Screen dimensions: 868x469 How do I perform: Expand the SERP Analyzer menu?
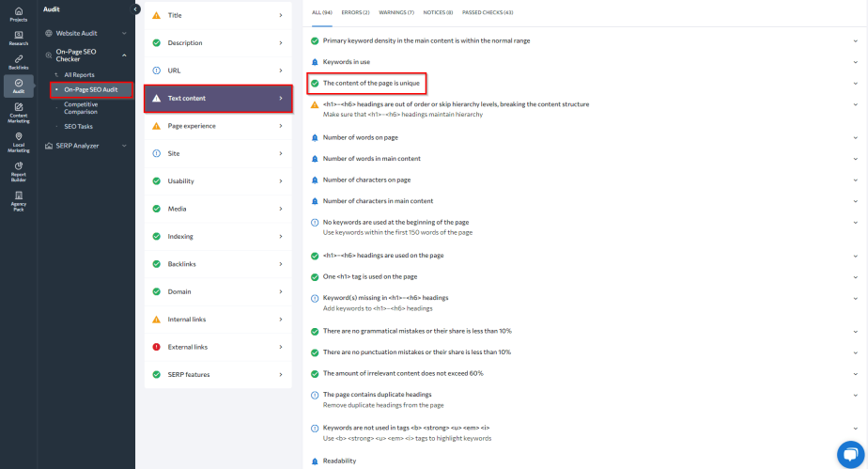(x=124, y=146)
